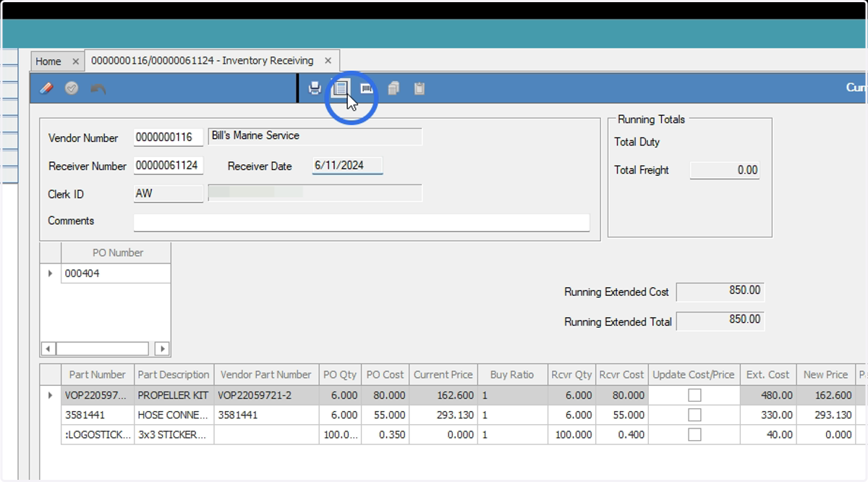This screenshot has width=868, height=482.
Task: Click the PO Number column header
Action: [x=116, y=253]
